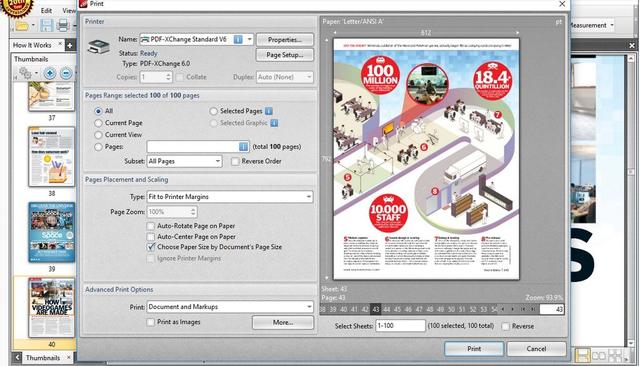Select the Current Page radio button
The height and width of the screenshot is (366, 640).
(x=98, y=123)
